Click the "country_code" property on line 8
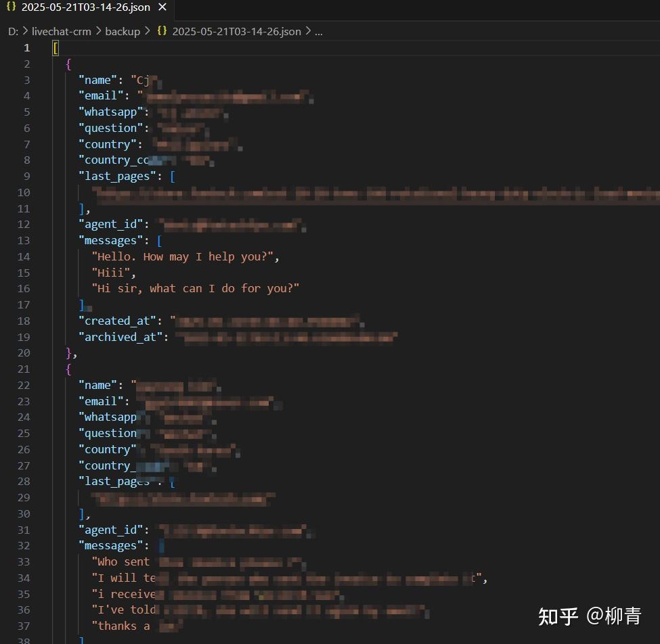 (x=112, y=160)
